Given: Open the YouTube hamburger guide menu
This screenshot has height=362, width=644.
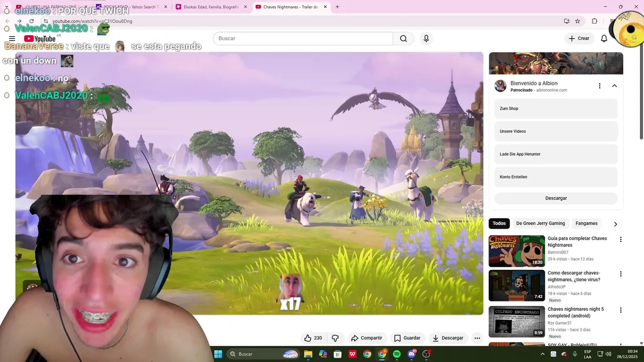Looking at the screenshot, I should click(12, 39).
